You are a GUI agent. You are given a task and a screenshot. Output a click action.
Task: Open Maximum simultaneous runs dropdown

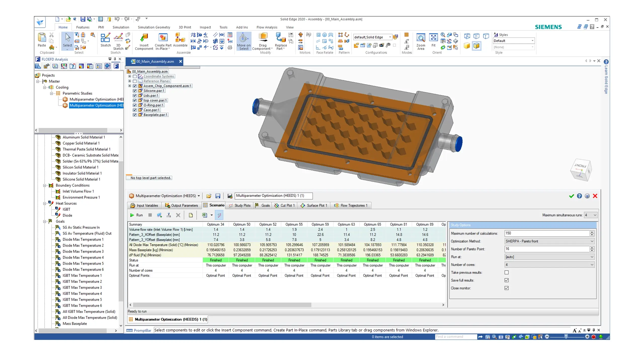(x=590, y=215)
